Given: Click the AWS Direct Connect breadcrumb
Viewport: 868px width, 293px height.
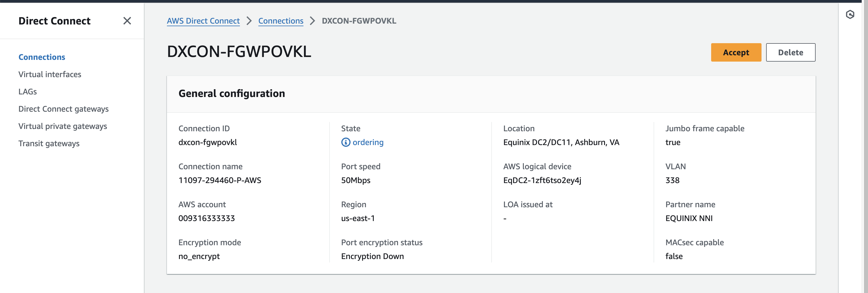Looking at the screenshot, I should 203,20.
